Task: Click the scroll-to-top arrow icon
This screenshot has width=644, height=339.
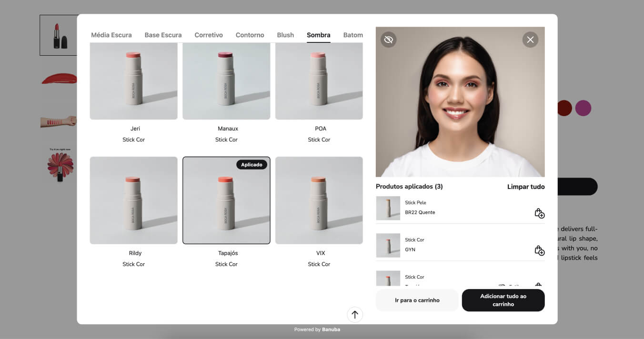Action: point(354,315)
